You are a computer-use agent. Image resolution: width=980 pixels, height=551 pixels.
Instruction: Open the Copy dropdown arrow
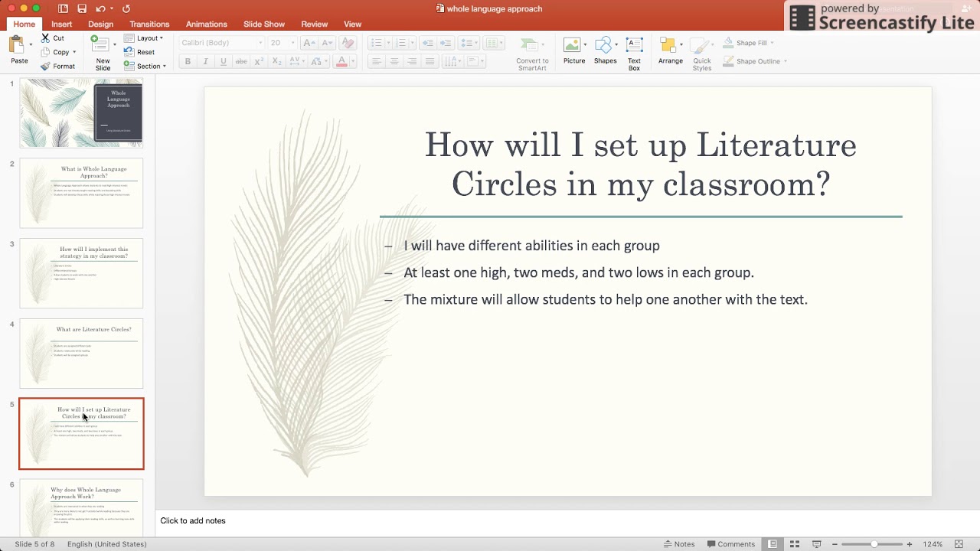74,52
